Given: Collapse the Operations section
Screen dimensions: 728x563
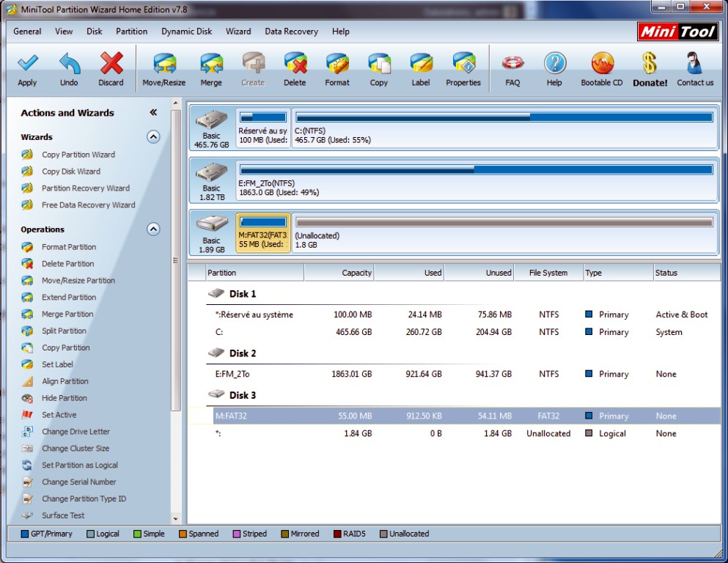Looking at the screenshot, I should 154,229.
